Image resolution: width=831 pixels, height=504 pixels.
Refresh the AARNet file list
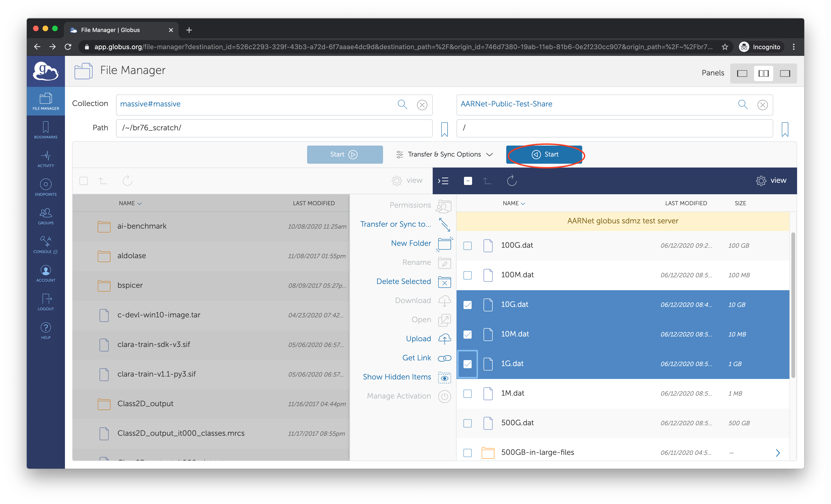click(x=512, y=181)
